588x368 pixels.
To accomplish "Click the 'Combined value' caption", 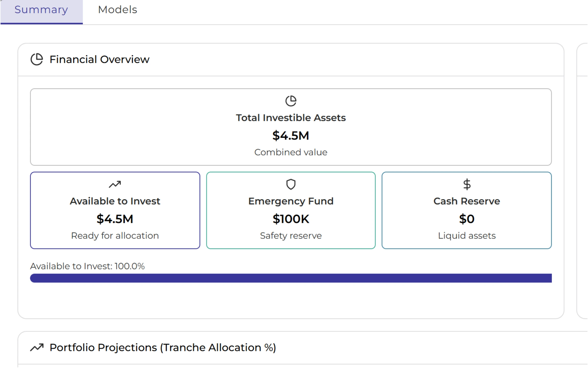I will point(291,152).
